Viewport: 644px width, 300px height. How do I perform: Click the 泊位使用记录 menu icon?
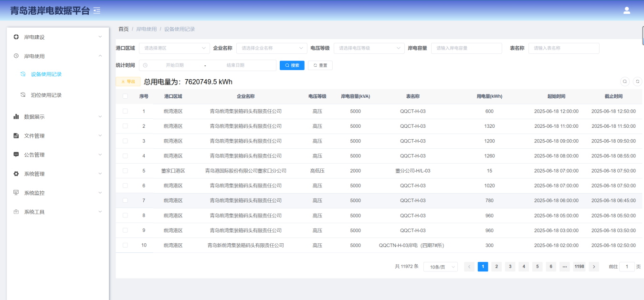[23, 95]
